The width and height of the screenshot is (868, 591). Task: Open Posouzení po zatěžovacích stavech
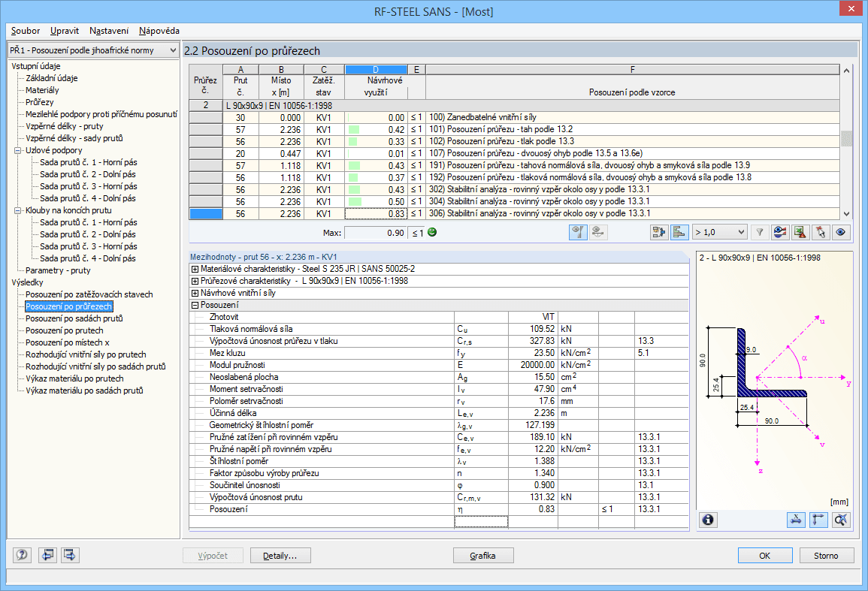tap(89, 294)
